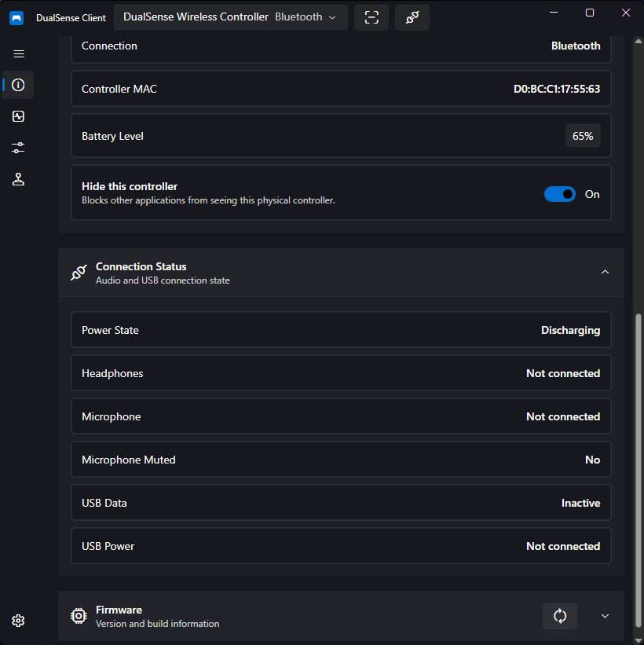Click the 65% battery level badge

pyautogui.click(x=583, y=136)
